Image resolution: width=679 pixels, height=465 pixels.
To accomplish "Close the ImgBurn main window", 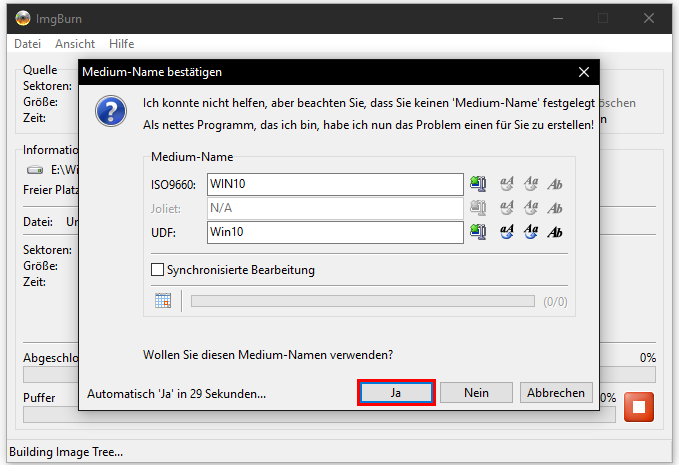I will click(x=649, y=18).
